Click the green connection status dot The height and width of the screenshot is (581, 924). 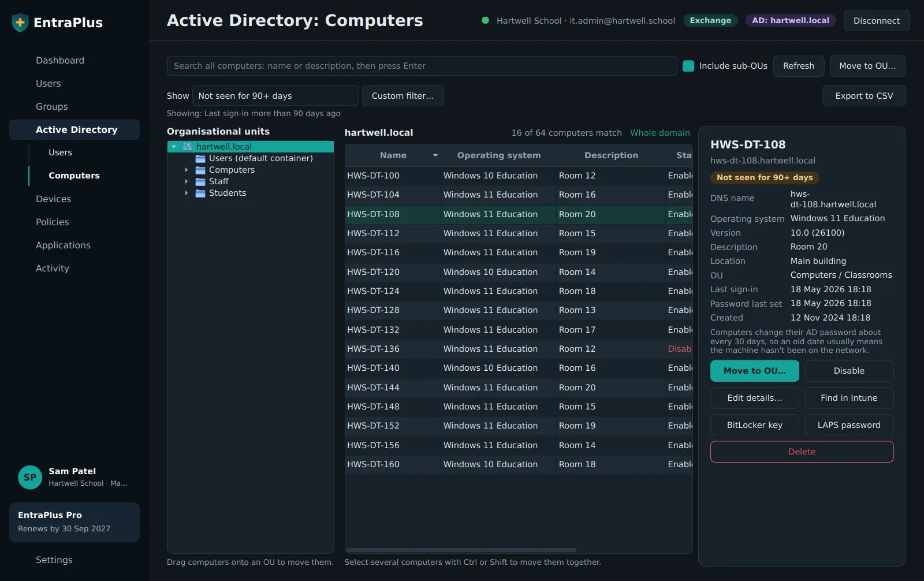(486, 20)
